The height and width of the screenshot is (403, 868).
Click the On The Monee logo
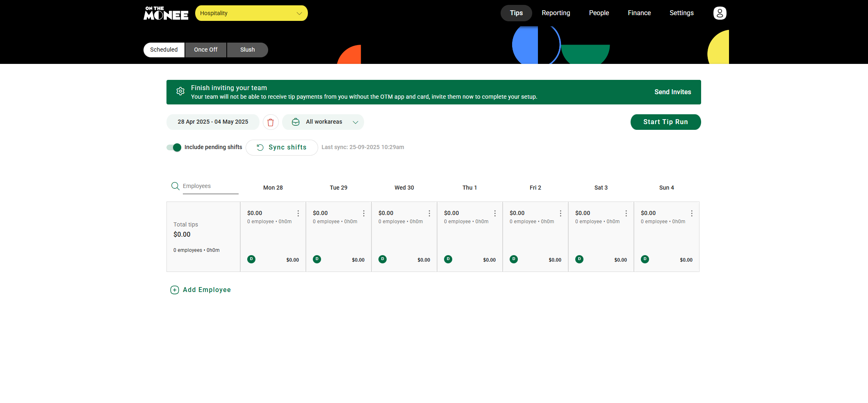pyautogui.click(x=166, y=13)
